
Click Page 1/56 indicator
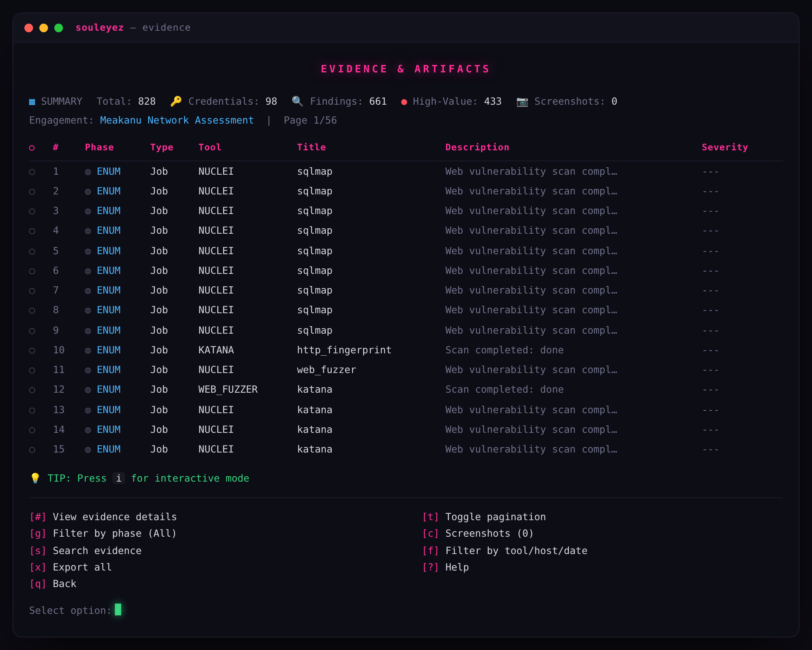click(x=310, y=120)
